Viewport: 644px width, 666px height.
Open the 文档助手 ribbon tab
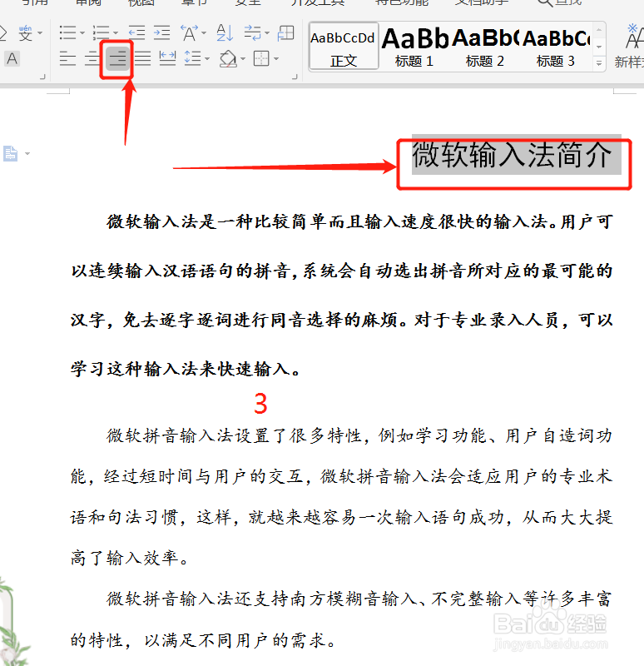point(482,2)
